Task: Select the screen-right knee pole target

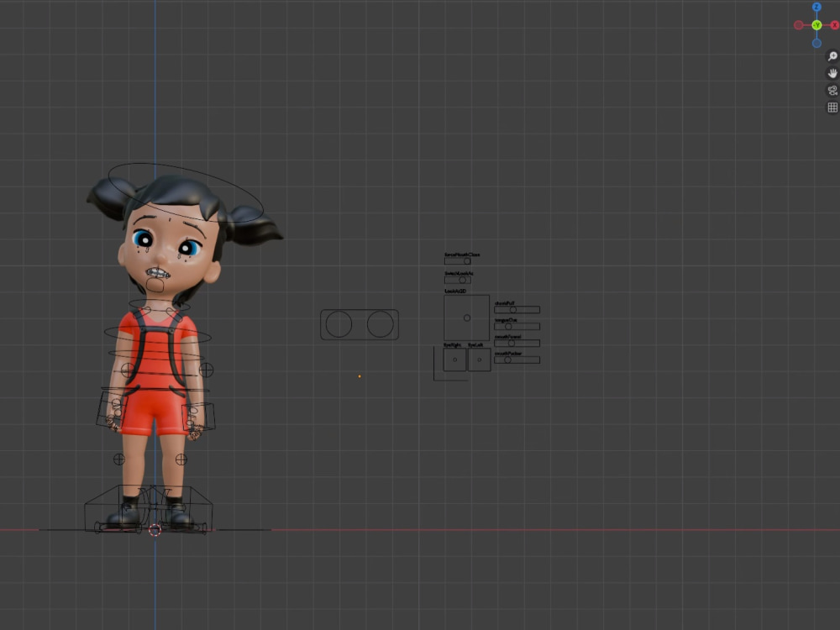Action: tap(181, 459)
